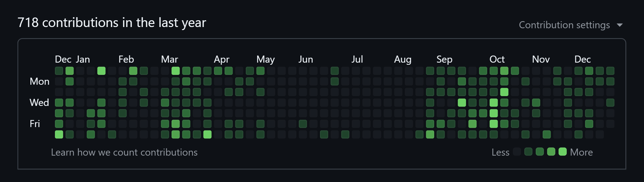The height and width of the screenshot is (182, 644).
Task: Select the light-green Wednesday square in September
Action: coord(462,102)
